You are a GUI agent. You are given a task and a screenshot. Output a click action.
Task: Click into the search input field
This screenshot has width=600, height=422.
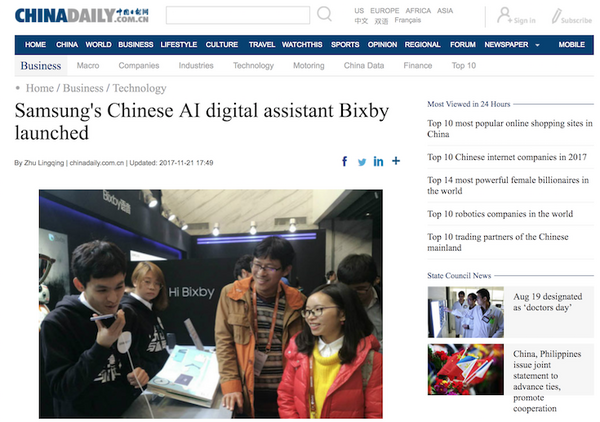tap(237, 15)
